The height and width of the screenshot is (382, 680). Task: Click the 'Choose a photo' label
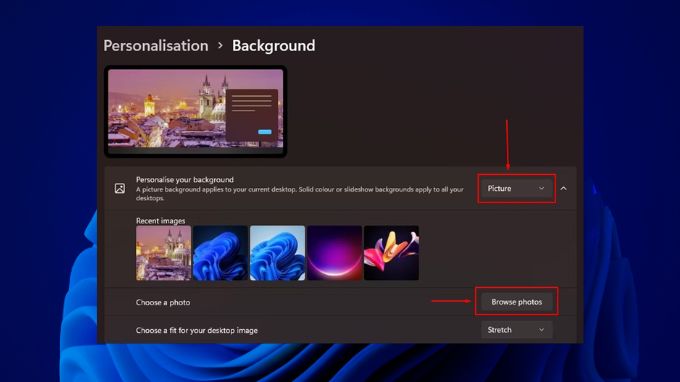[163, 302]
